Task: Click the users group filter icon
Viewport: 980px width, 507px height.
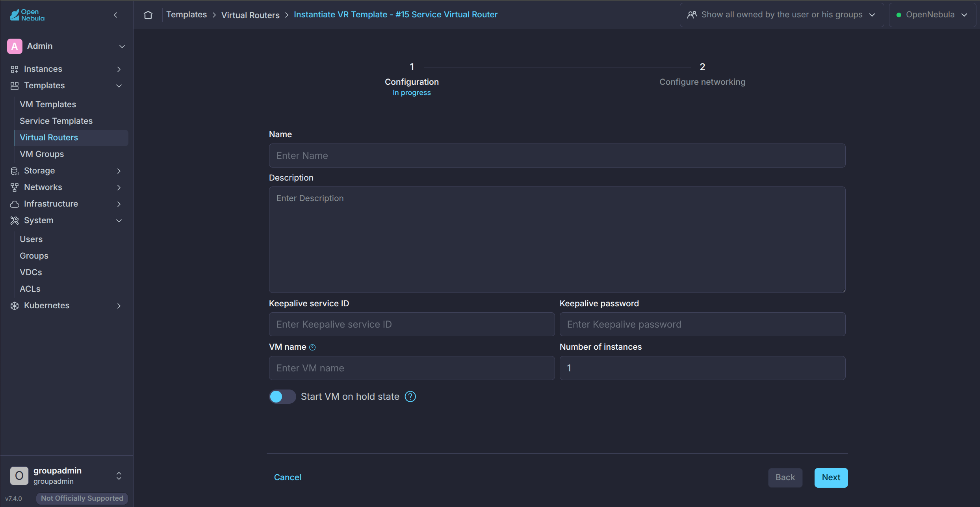Action: (692, 15)
